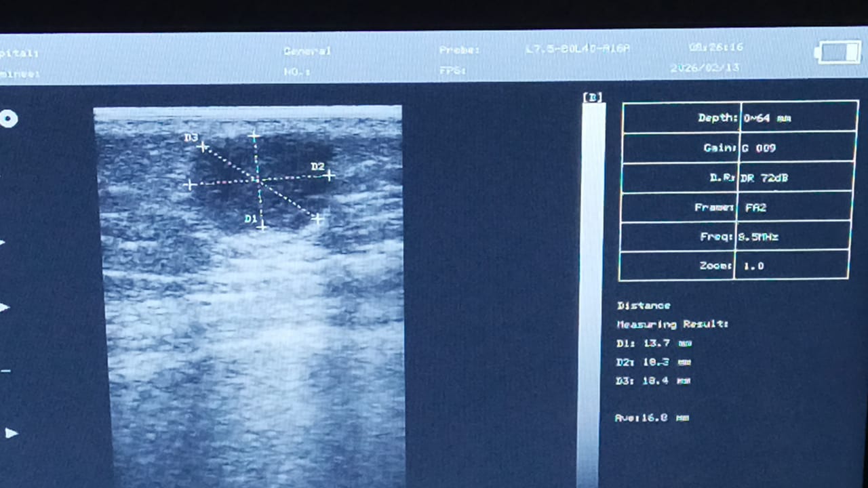868x488 pixels.
Task: Click the center crosshair where calipers intersect
Action: pyautogui.click(x=258, y=180)
